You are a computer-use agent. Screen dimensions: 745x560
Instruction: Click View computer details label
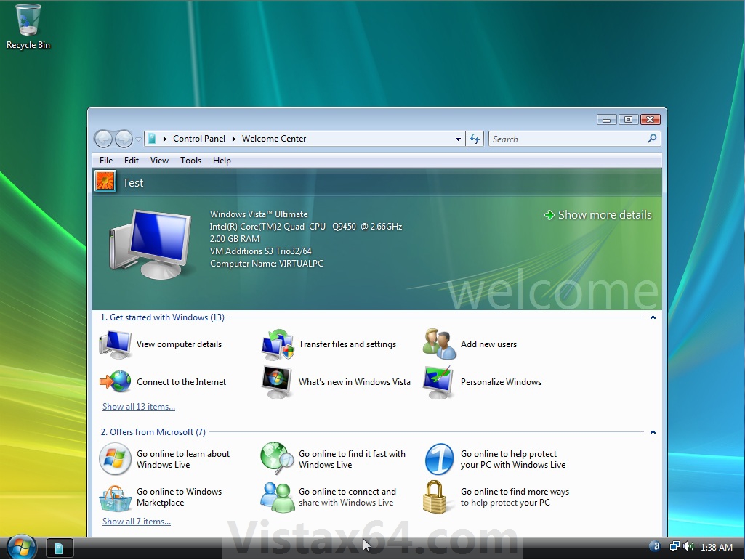coord(179,344)
